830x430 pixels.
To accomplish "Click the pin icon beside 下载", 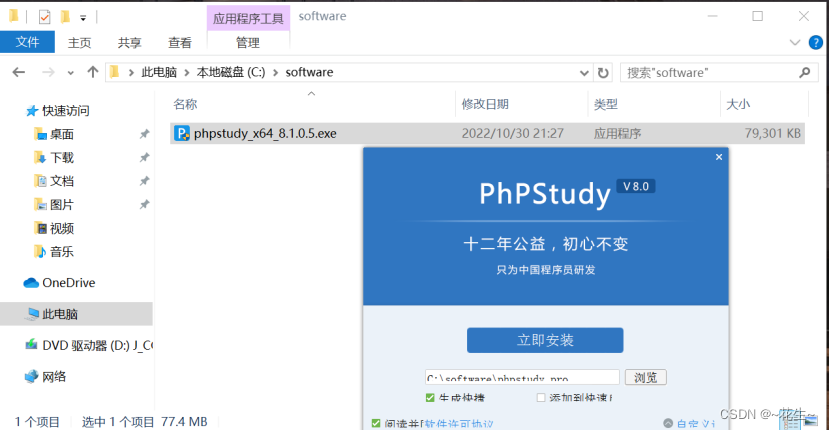I will pyautogui.click(x=144, y=158).
